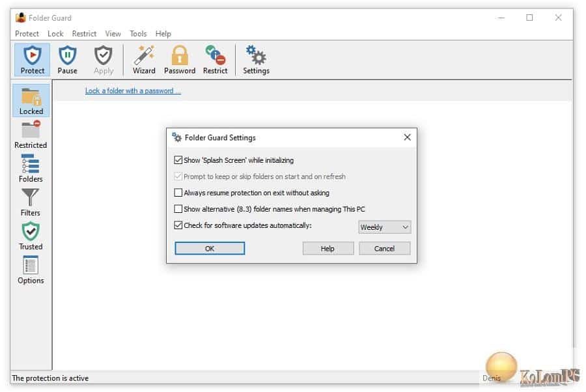Cancel the Folder Guard Settings dialog

(x=384, y=248)
